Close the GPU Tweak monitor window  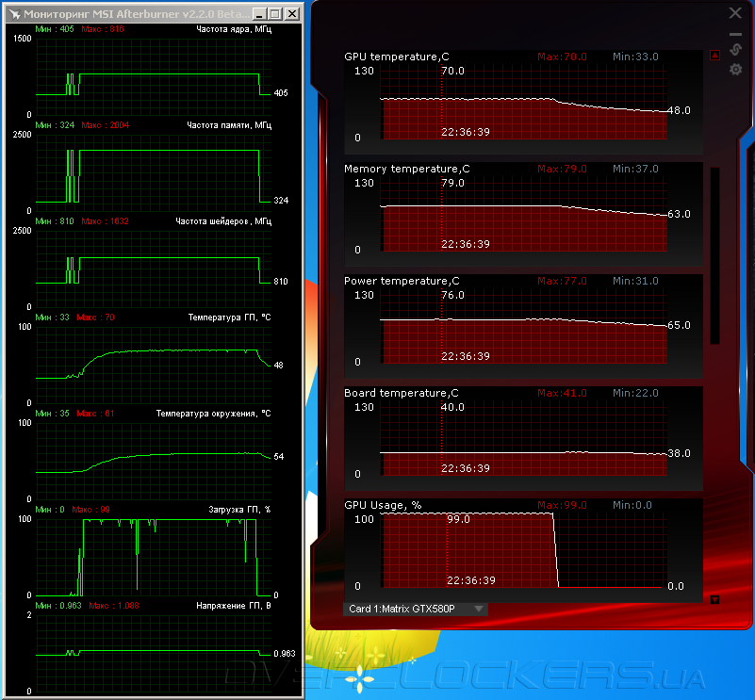pyautogui.click(x=735, y=13)
